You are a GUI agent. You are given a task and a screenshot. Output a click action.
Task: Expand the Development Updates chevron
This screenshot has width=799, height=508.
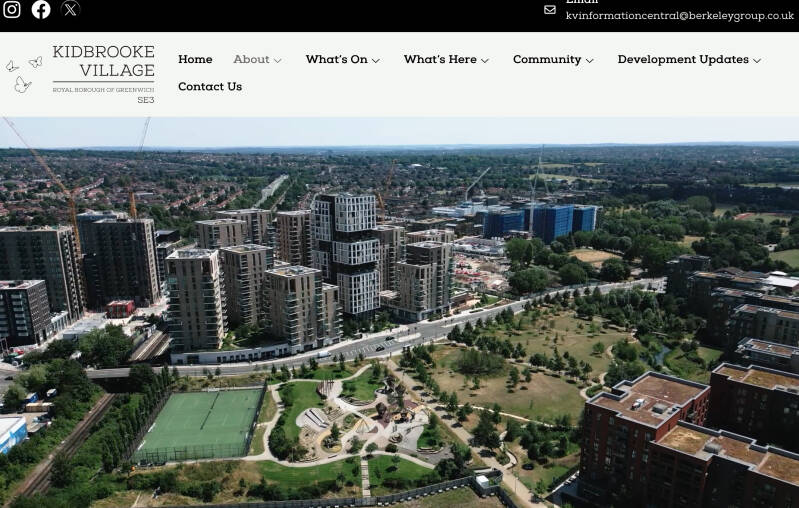757,60
